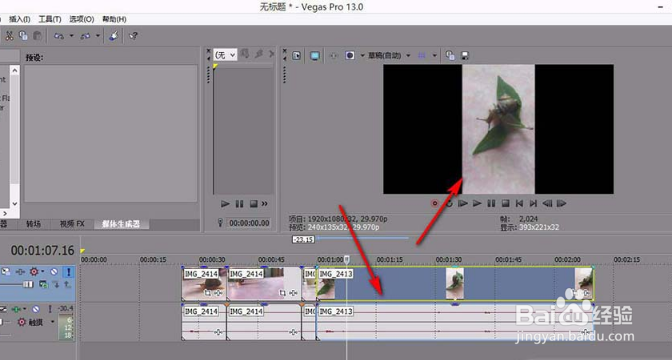Save preview snapshot to file icon
Viewport: 672px width, 360px height.
point(465,55)
